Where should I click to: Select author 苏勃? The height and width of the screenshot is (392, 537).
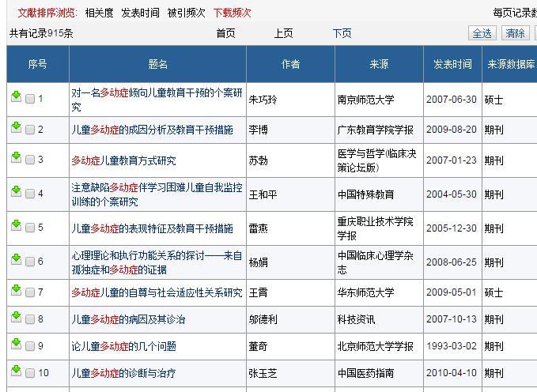pyautogui.click(x=259, y=160)
